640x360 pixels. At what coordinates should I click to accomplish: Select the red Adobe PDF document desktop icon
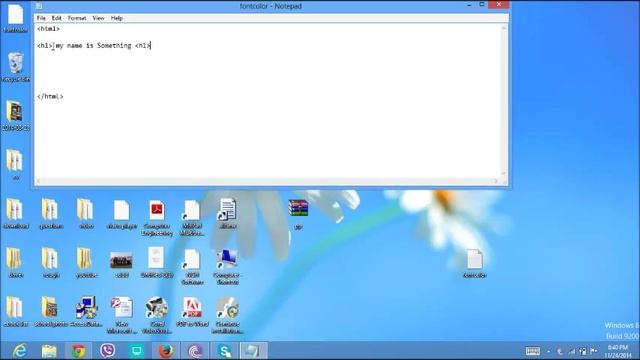[157, 218]
